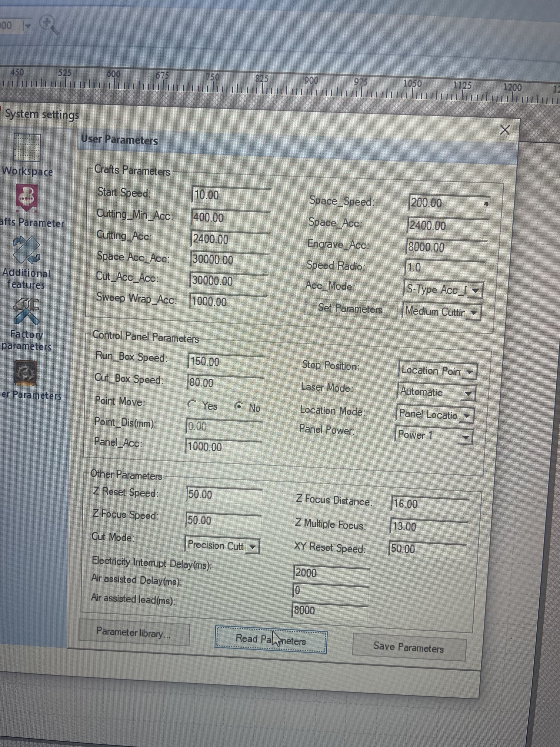
Task: Expand the Cut Mode dropdown
Action: pos(253,547)
